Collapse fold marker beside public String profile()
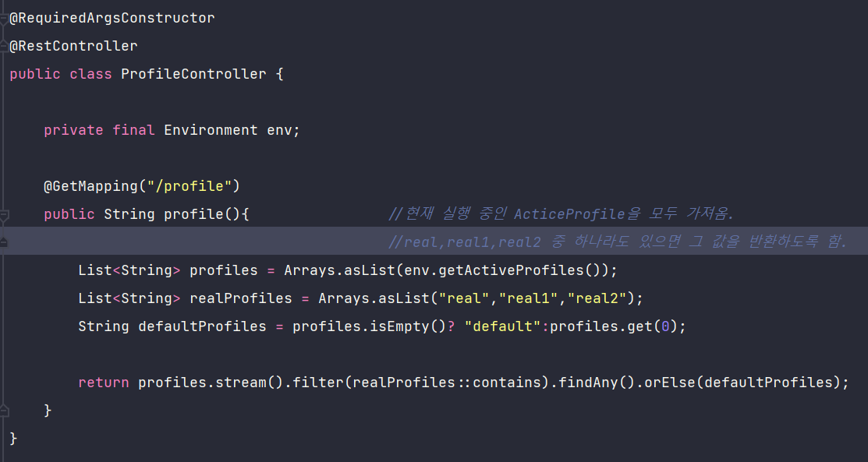 [3, 215]
